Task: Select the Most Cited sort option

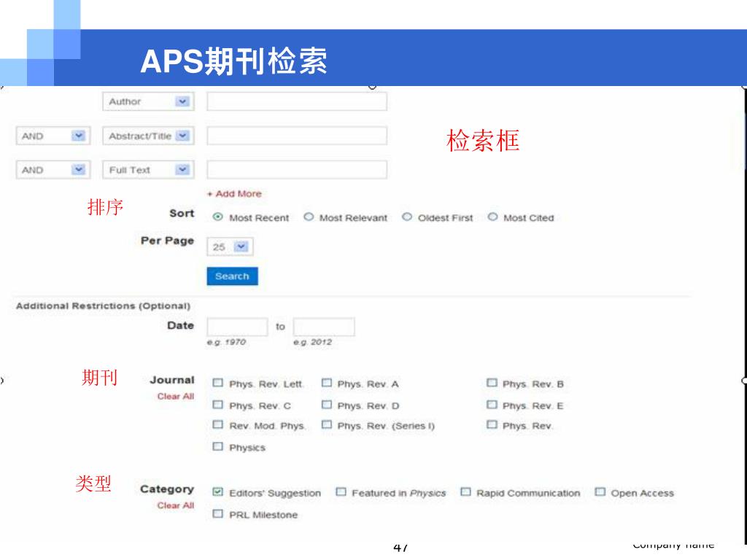Action: (x=492, y=217)
